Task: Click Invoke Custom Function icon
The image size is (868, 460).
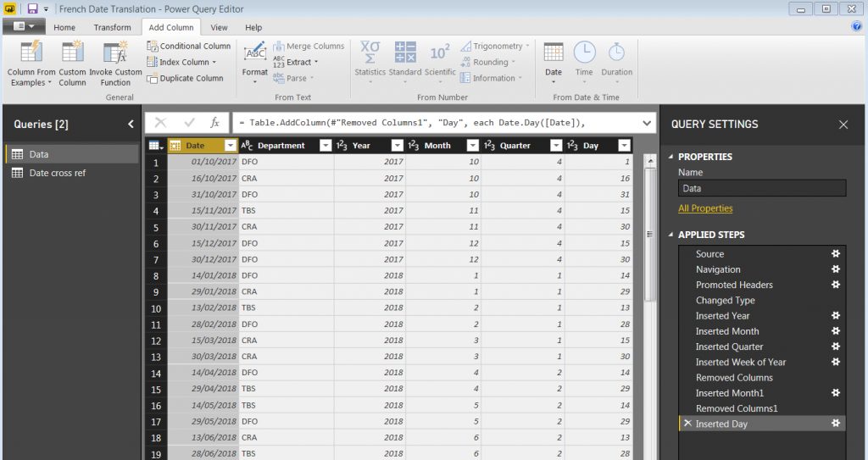Action: pyautogui.click(x=115, y=53)
